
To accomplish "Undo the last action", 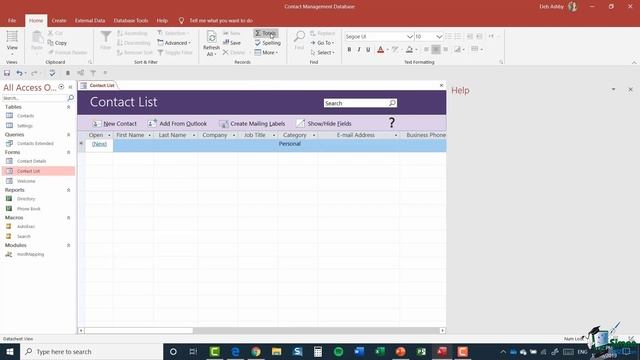I will click(19, 73).
